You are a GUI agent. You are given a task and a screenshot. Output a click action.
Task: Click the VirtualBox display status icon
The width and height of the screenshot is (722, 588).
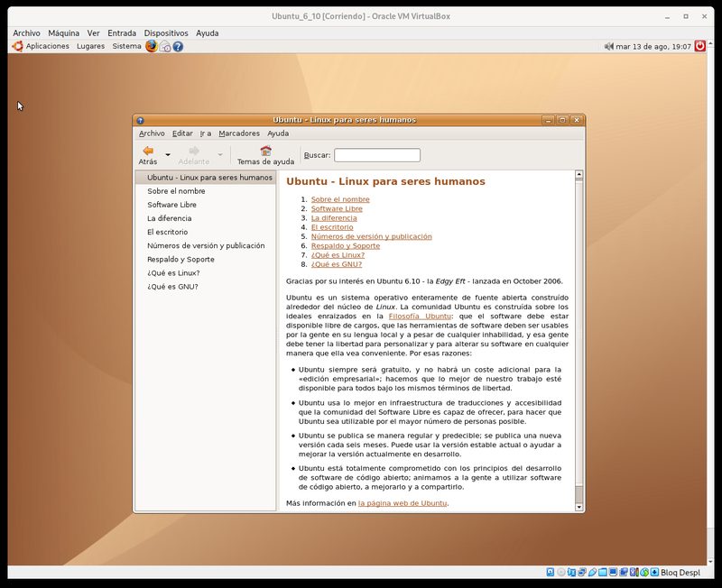613,572
